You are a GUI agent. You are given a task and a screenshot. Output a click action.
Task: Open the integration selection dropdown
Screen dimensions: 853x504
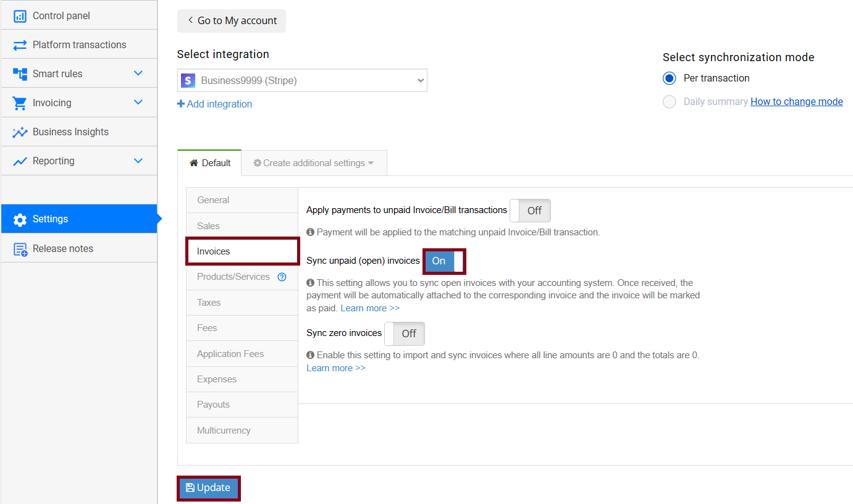coord(302,80)
